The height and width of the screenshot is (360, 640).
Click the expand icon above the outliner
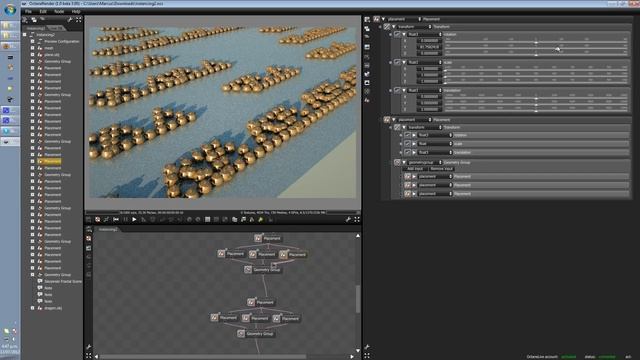coord(78,19)
